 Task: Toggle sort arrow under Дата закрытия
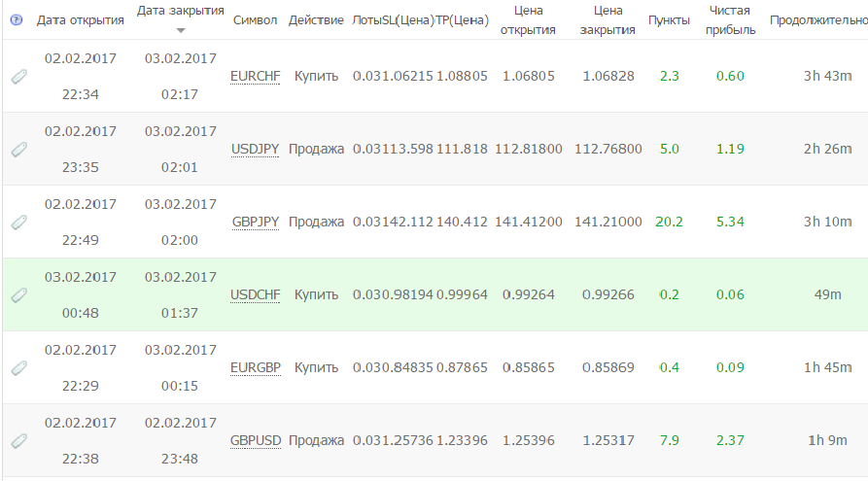point(181,31)
